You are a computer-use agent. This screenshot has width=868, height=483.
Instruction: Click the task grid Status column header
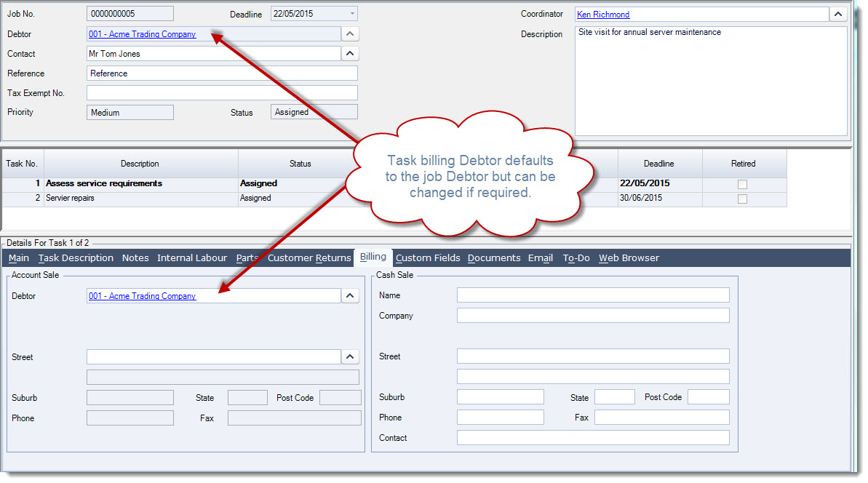(x=300, y=164)
